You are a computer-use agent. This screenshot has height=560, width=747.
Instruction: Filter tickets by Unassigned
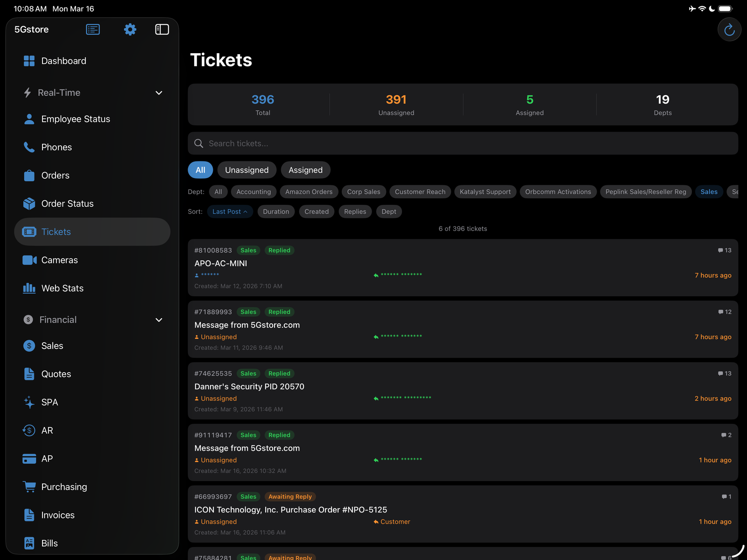coord(247,170)
